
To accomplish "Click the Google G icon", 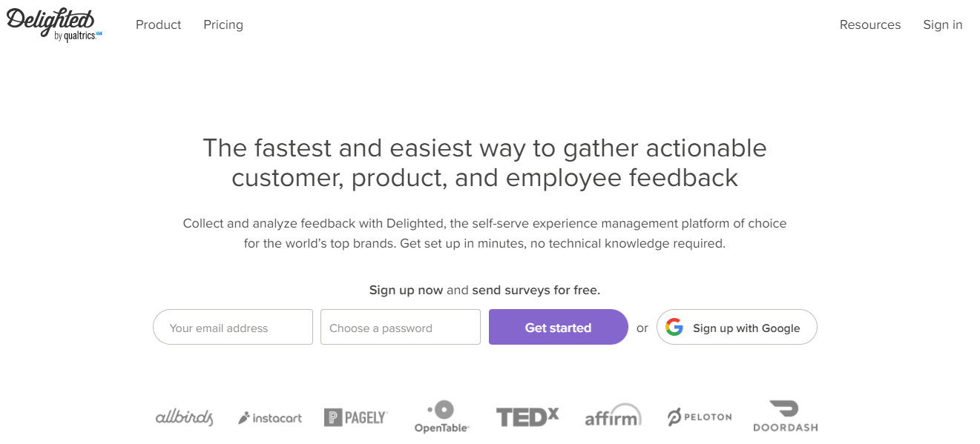I will pyautogui.click(x=674, y=327).
